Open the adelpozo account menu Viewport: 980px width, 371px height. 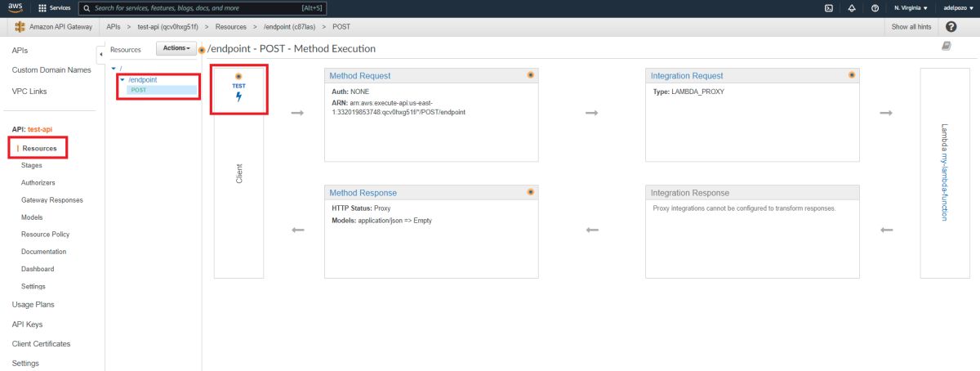click(957, 8)
